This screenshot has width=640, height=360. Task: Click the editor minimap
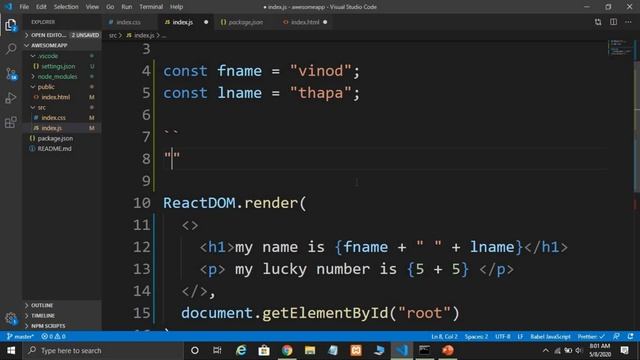point(620,47)
